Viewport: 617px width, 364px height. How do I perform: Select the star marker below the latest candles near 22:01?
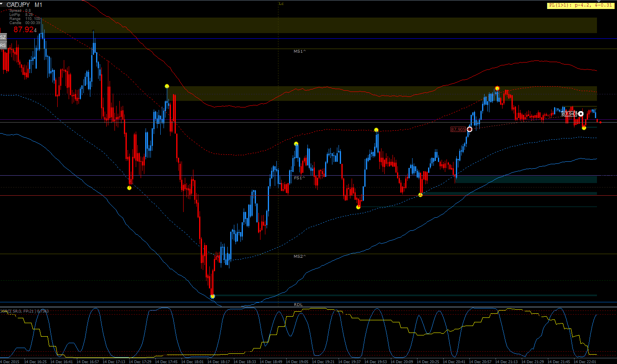click(x=584, y=128)
